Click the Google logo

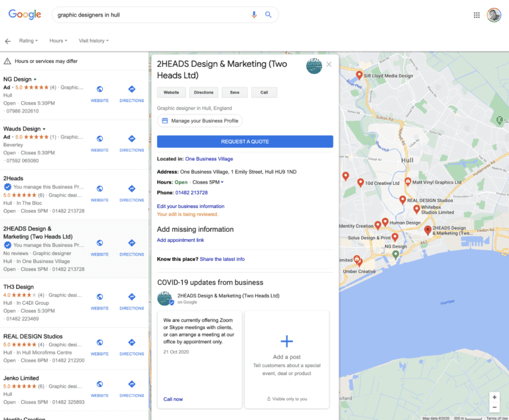[x=25, y=15]
